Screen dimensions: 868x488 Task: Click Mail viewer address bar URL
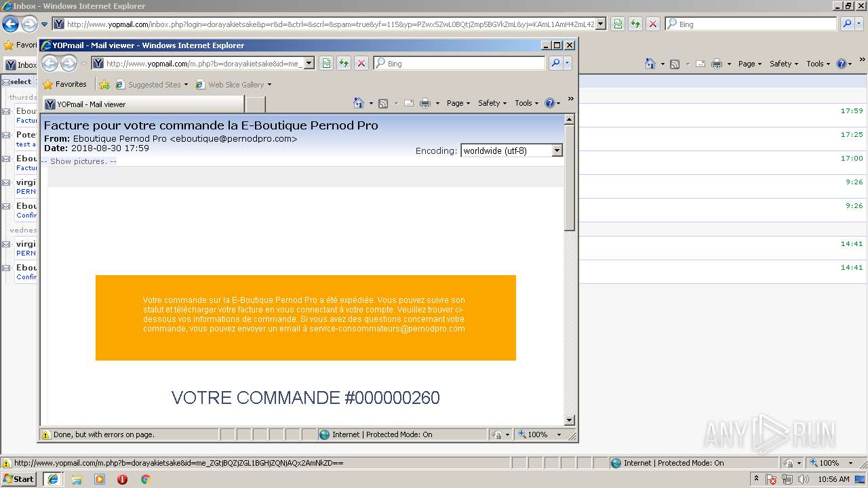coord(203,64)
